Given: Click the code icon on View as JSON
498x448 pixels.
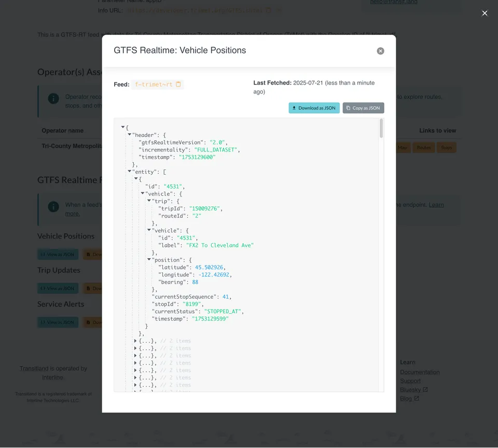Looking at the screenshot, I should coord(43,254).
